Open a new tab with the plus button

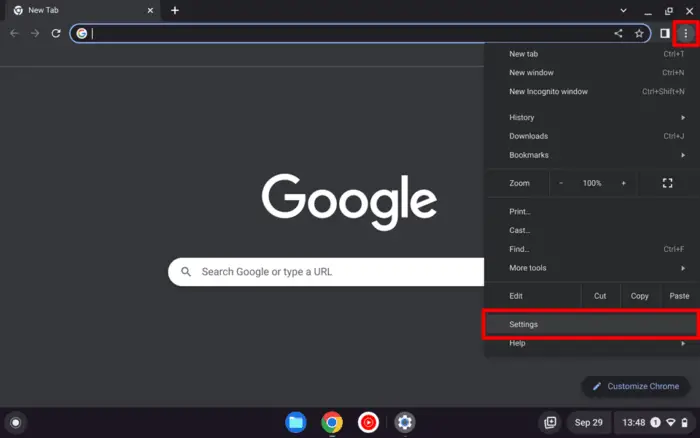(175, 10)
